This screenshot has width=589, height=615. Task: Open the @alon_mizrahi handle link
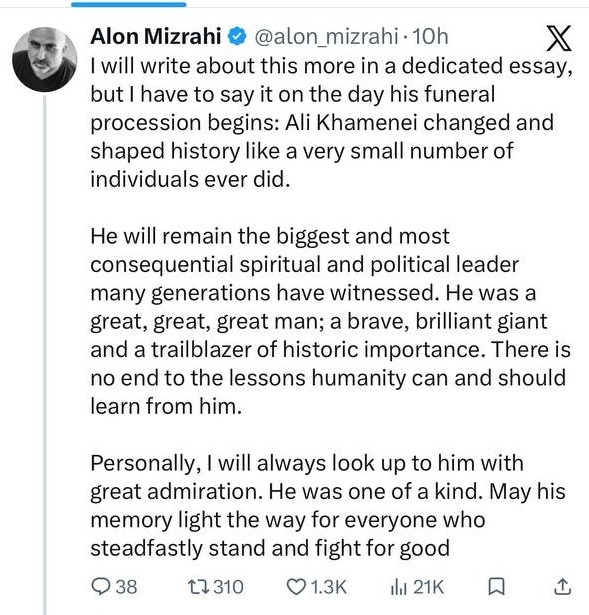click(x=327, y=36)
